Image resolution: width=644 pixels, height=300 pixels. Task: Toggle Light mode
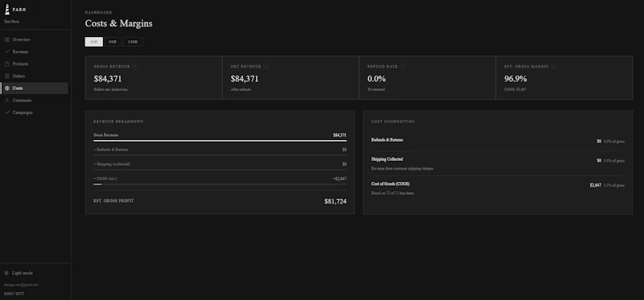tap(19, 273)
